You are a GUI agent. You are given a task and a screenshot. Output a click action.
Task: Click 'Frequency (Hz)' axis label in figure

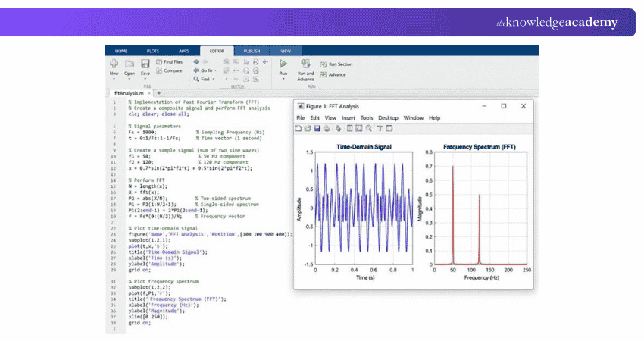point(481,278)
